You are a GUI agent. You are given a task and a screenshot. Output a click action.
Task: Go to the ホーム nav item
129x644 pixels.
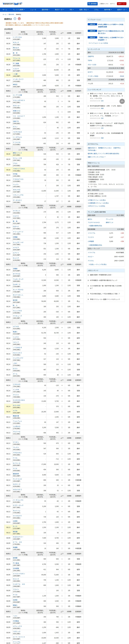(x=5, y=10)
